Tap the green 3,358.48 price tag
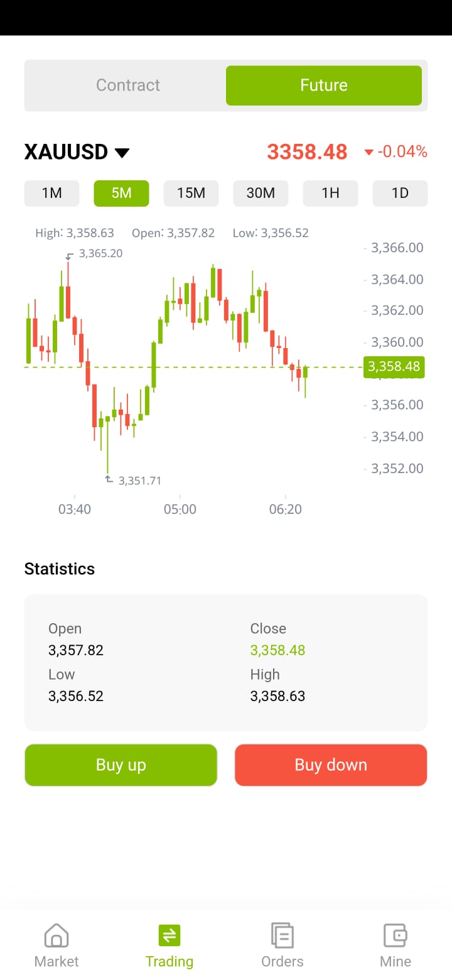This screenshot has height=980, width=452. tap(394, 366)
